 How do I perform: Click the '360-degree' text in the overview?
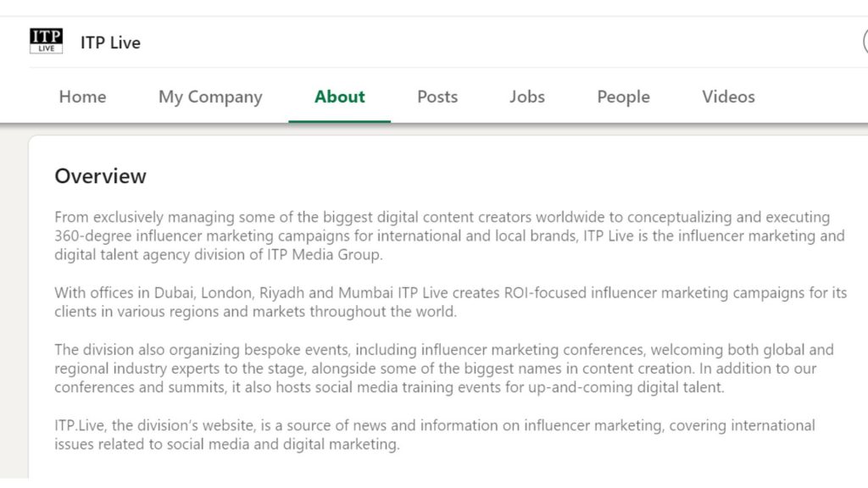point(92,236)
